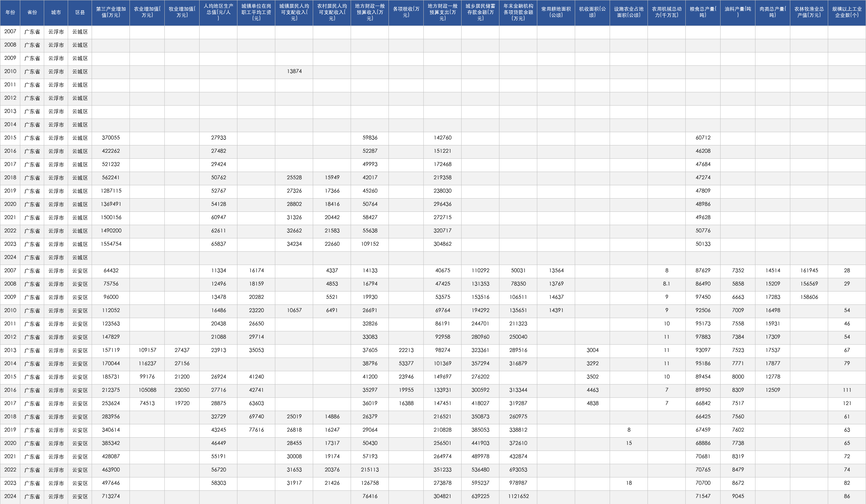Select value 109157 in 农业增加值 column
Image resolution: width=866 pixels, height=504 pixels.
147,350
